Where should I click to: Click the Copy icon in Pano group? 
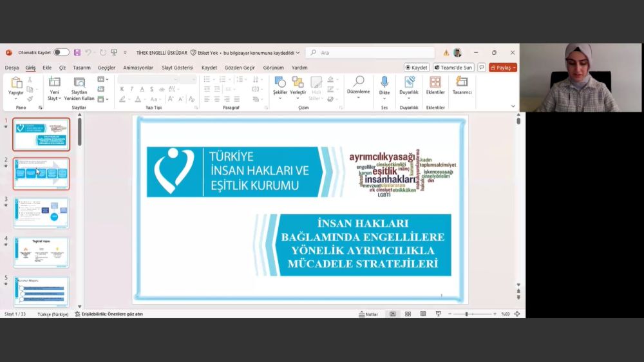coord(30,89)
